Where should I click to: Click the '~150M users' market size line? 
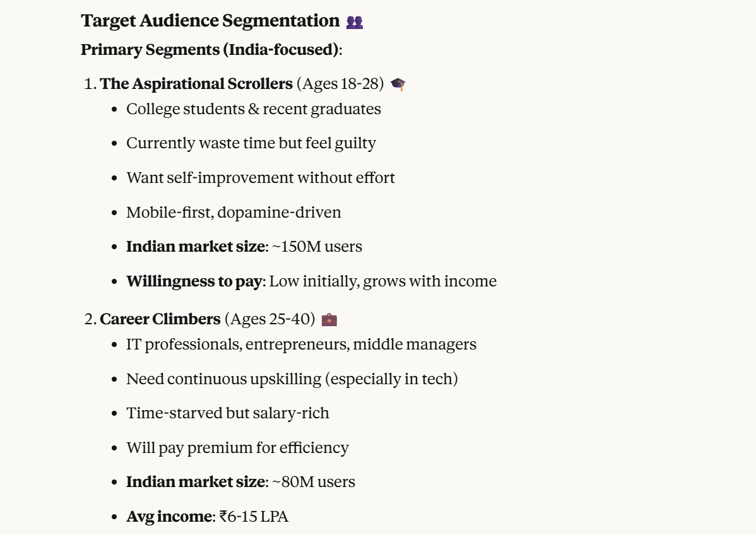point(317,247)
